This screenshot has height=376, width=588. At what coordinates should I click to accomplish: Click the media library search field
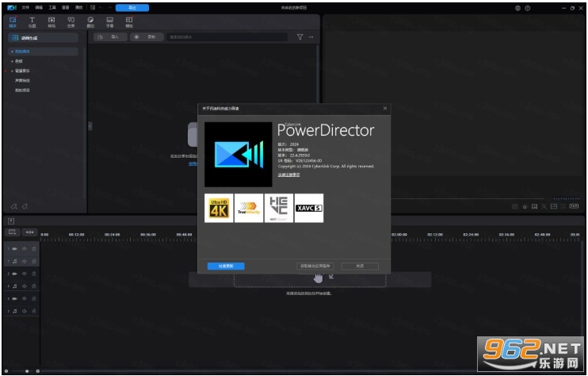point(227,36)
